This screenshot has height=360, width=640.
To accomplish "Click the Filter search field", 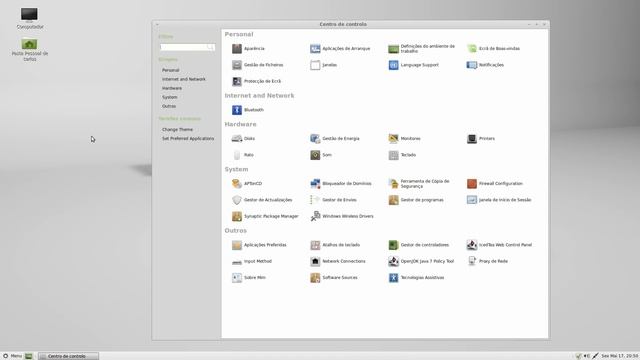I will coord(187,47).
